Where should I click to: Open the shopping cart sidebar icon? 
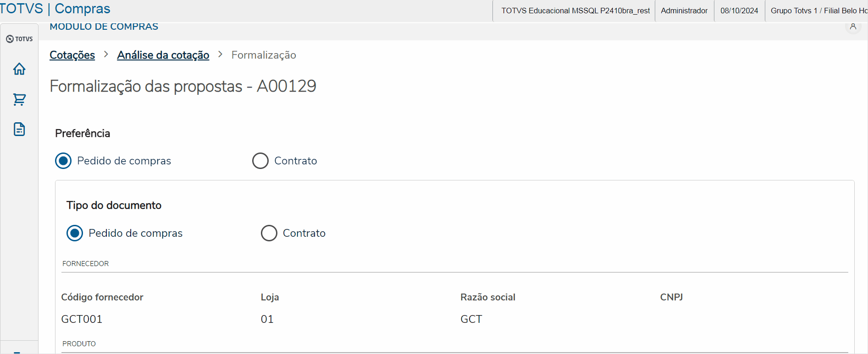click(x=19, y=99)
